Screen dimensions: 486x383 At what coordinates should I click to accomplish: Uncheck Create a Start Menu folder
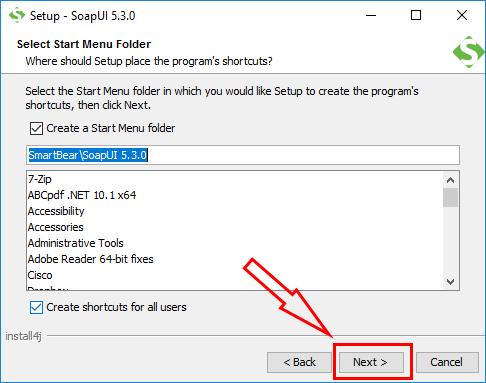coord(36,128)
